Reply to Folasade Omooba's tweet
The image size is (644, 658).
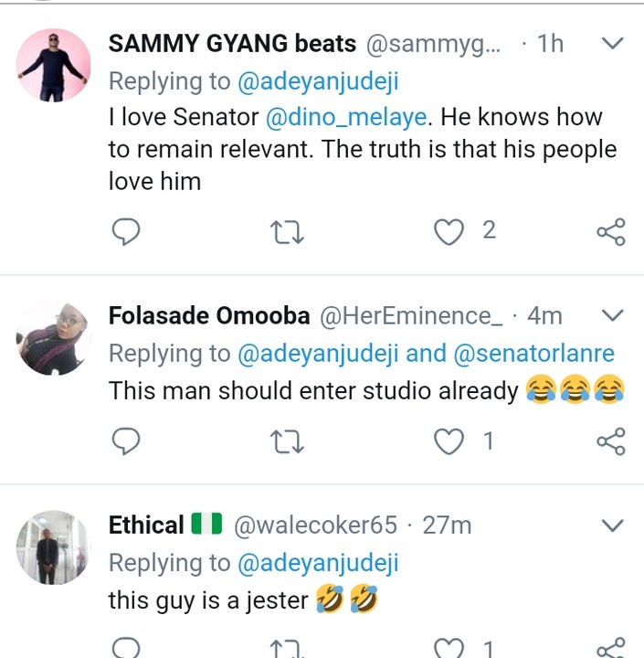pos(126,442)
